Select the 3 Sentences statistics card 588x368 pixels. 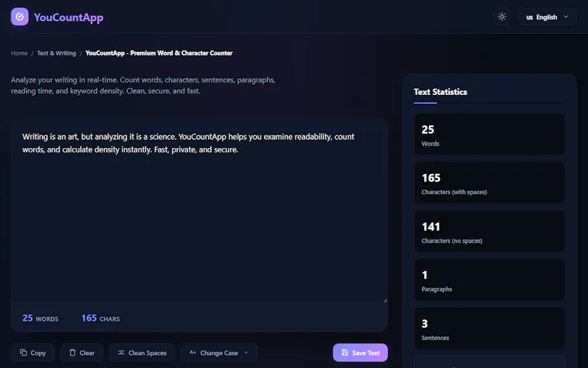[x=490, y=328]
